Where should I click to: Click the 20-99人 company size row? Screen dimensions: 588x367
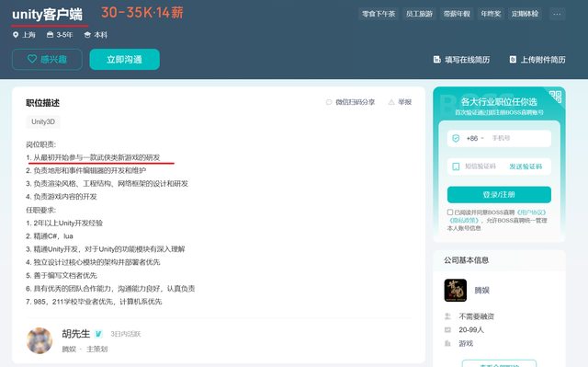point(471,330)
